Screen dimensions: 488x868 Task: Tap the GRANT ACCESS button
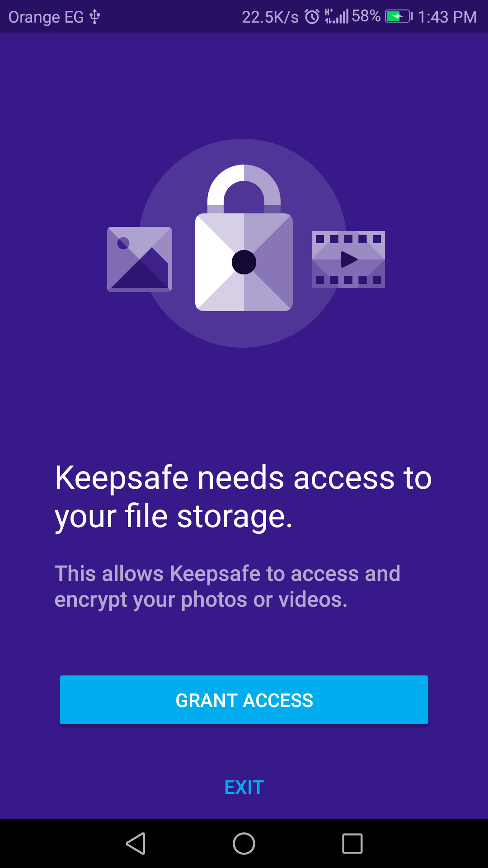244,700
